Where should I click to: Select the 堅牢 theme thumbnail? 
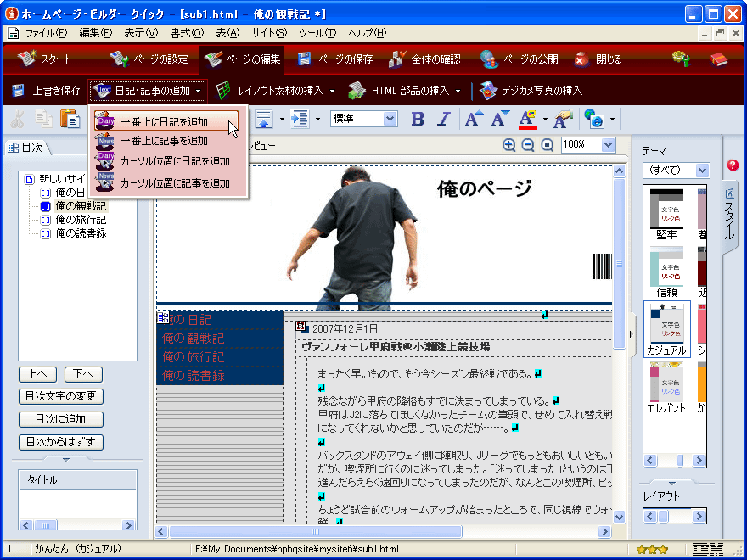point(666,215)
